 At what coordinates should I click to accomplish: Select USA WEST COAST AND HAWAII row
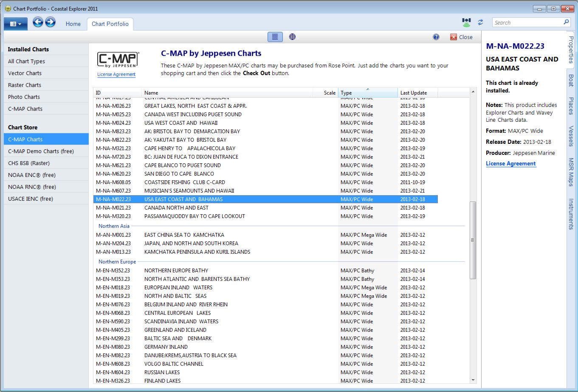tap(265, 123)
